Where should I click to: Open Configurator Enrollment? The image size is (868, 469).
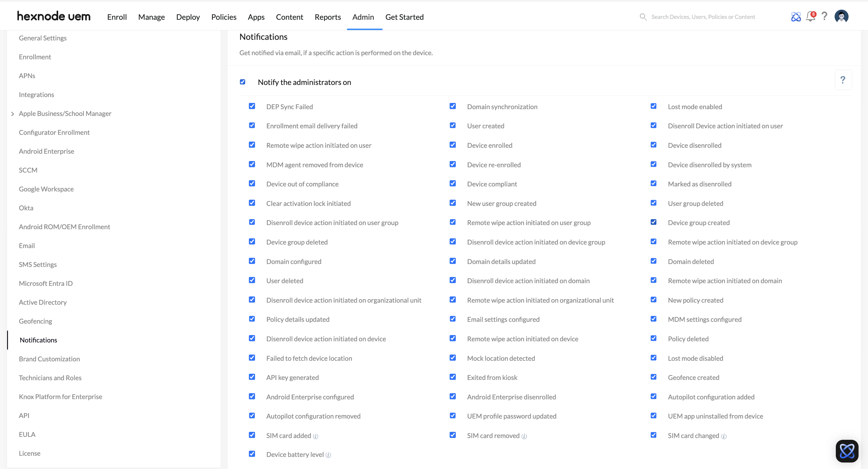54,132
